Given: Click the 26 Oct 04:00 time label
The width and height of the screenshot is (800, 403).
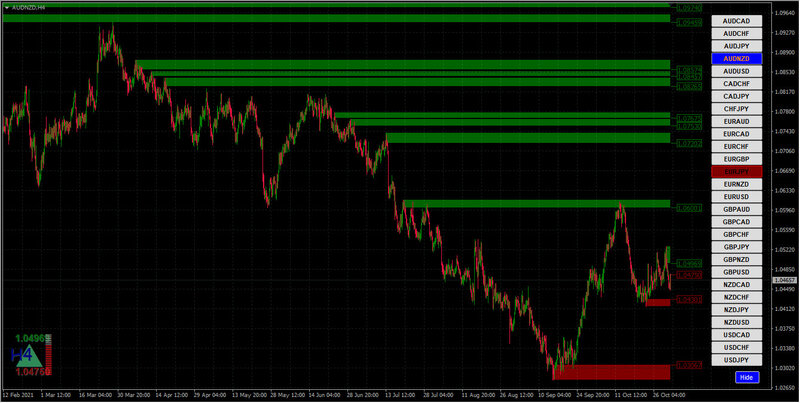Looking at the screenshot, I should [x=669, y=395].
